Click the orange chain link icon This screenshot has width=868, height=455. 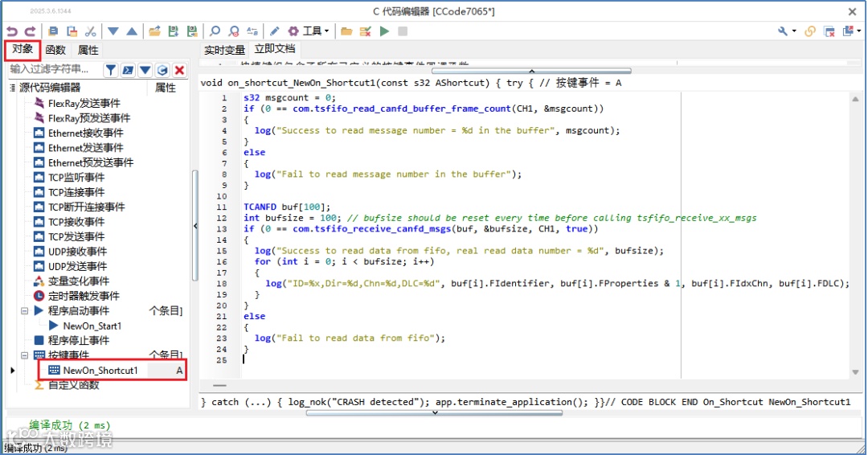tap(810, 31)
